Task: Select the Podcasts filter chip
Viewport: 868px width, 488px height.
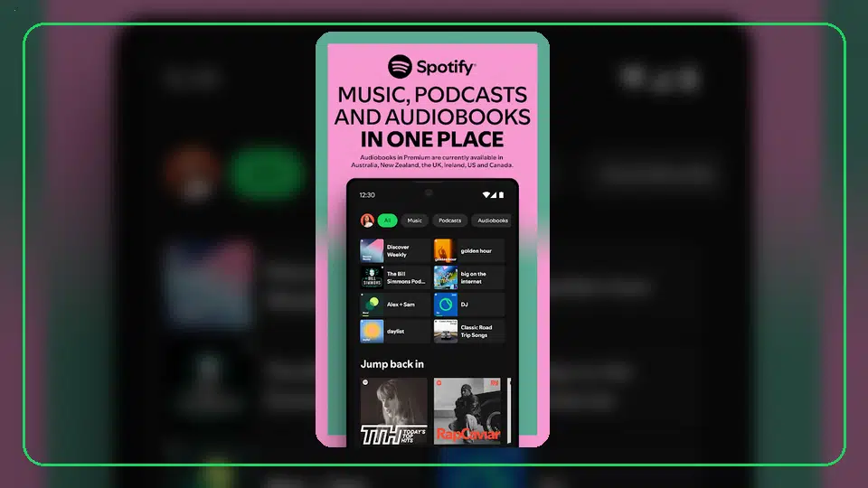Action: (450, 221)
